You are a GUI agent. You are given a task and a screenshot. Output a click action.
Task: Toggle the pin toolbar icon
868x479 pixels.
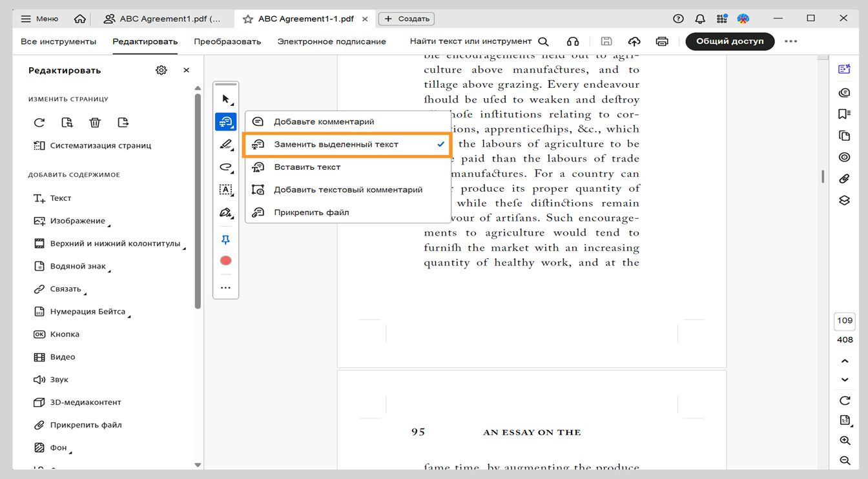coord(225,239)
